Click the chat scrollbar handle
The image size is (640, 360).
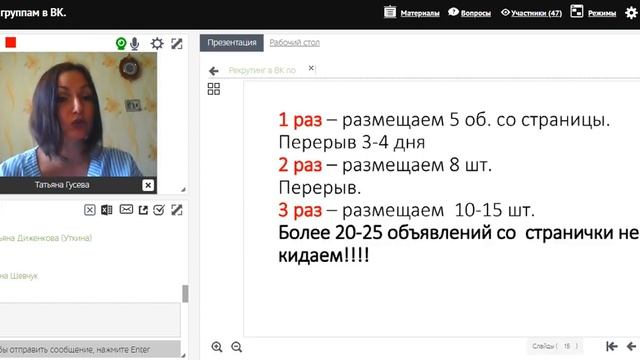click(185, 293)
